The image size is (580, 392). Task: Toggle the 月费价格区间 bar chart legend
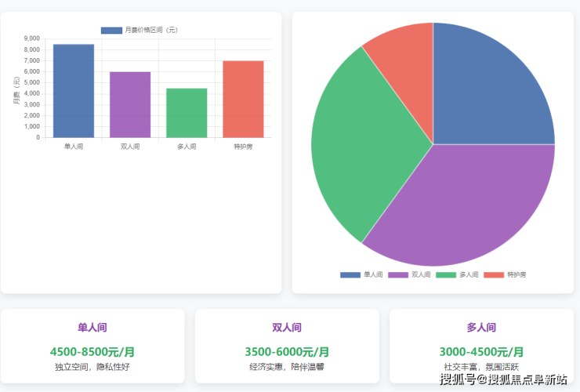(x=140, y=30)
